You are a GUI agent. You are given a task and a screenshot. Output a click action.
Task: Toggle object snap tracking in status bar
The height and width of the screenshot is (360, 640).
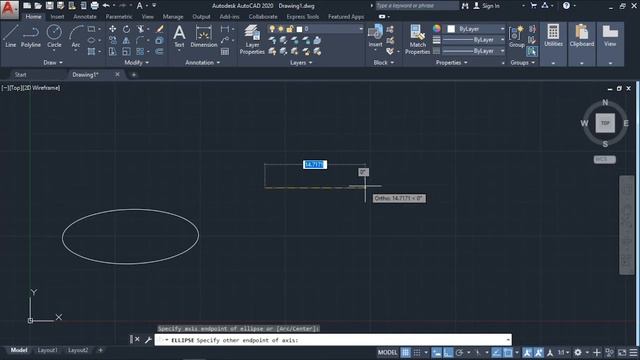pyautogui.click(x=496, y=352)
